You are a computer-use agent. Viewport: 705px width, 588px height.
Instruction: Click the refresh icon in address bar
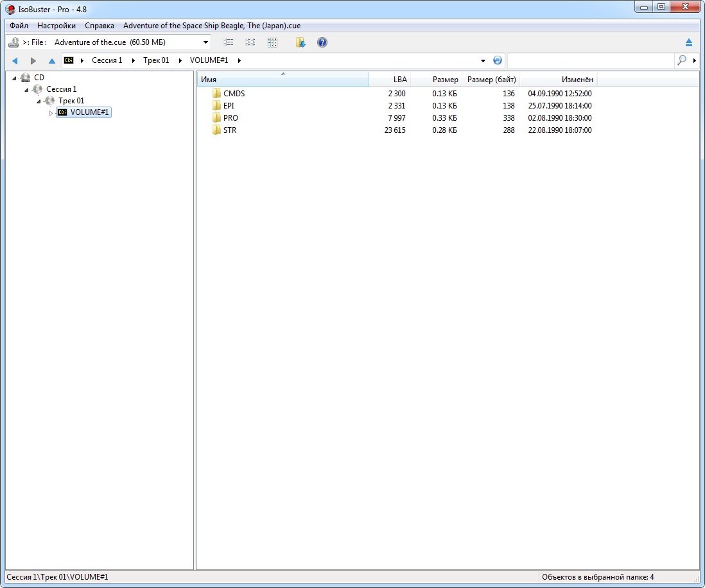[497, 60]
